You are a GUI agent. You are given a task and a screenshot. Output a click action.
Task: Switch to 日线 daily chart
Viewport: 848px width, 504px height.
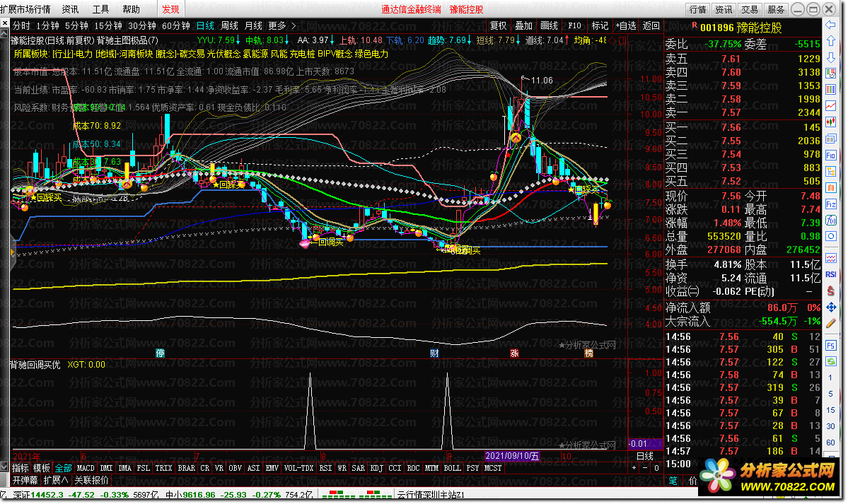pos(205,25)
